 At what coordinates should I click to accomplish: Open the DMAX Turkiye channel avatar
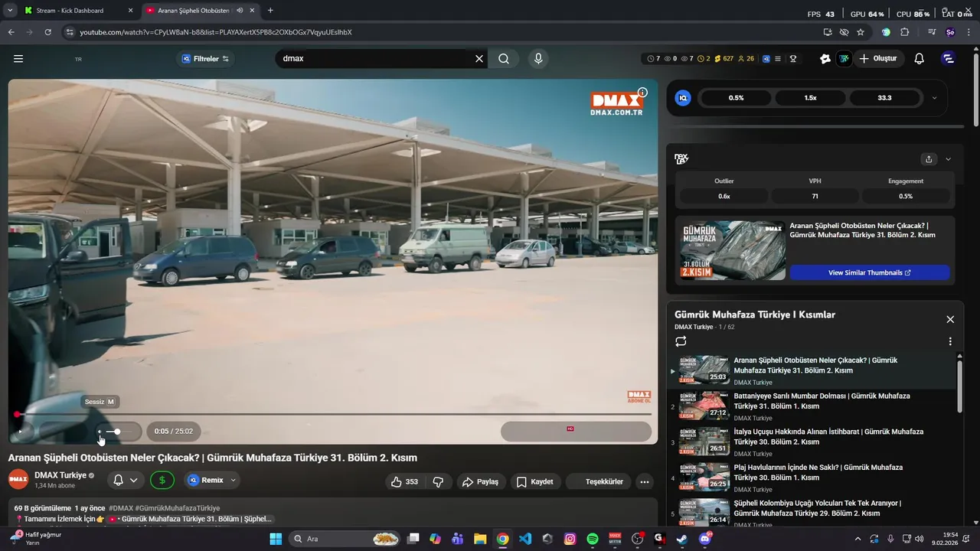18,480
